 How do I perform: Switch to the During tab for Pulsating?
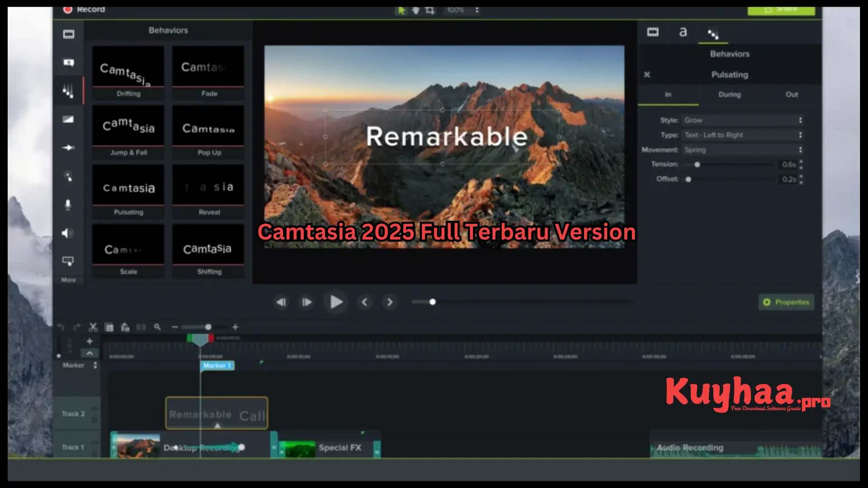pyautogui.click(x=729, y=94)
